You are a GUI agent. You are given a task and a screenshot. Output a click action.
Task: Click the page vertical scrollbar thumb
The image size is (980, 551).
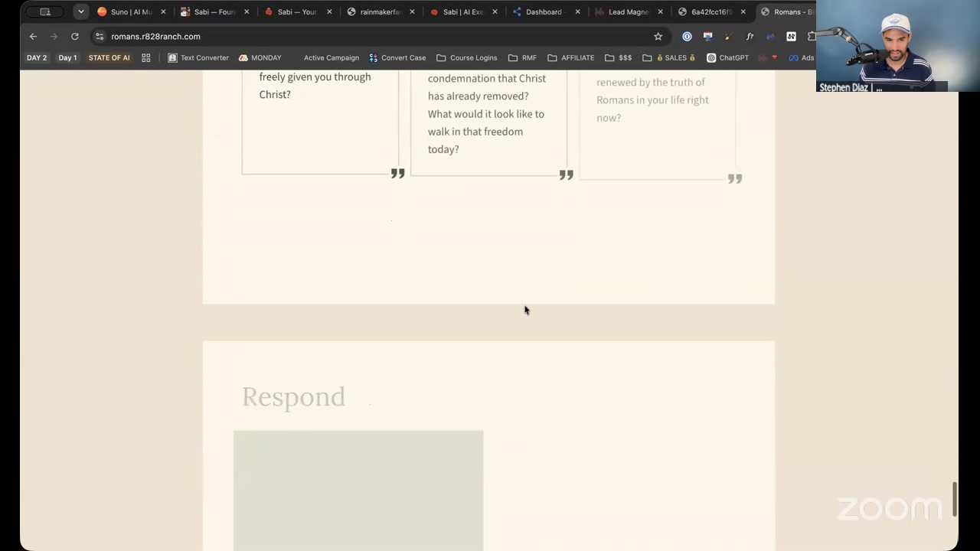(954, 499)
